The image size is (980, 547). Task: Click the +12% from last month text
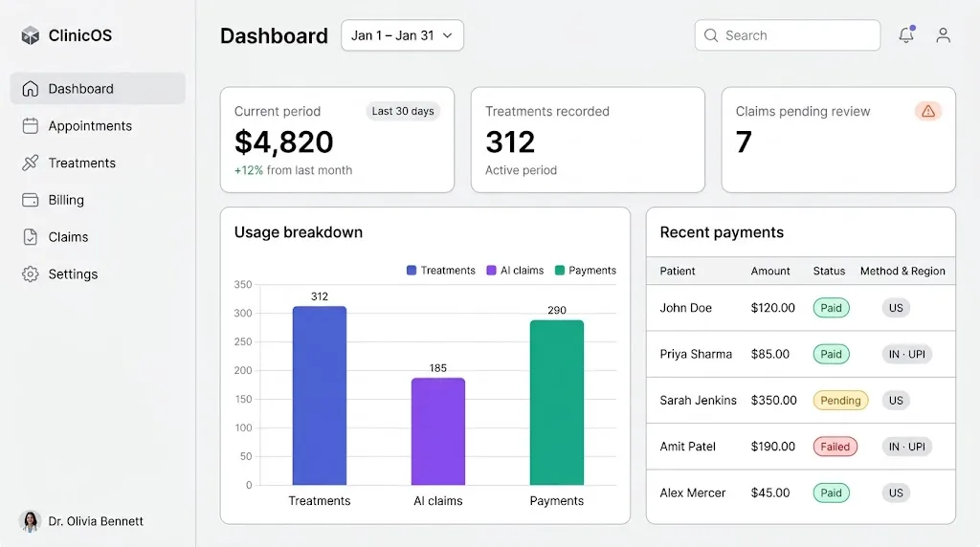click(293, 170)
